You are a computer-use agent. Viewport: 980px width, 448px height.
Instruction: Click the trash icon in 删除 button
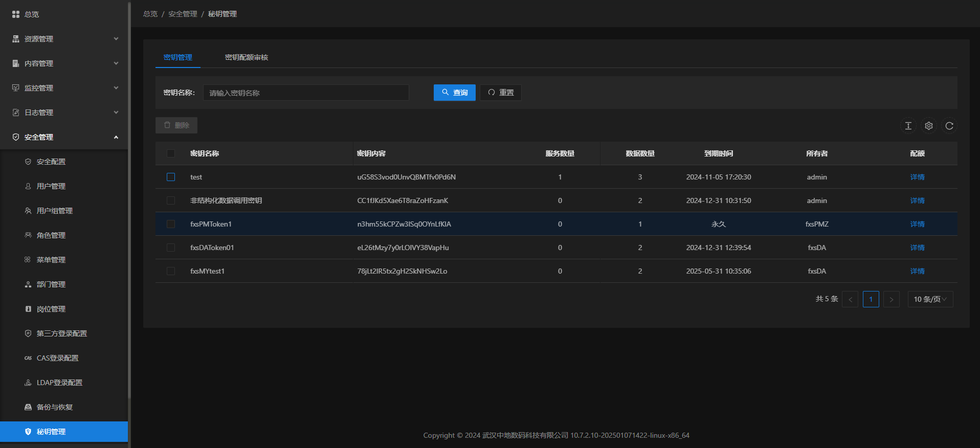[167, 125]
